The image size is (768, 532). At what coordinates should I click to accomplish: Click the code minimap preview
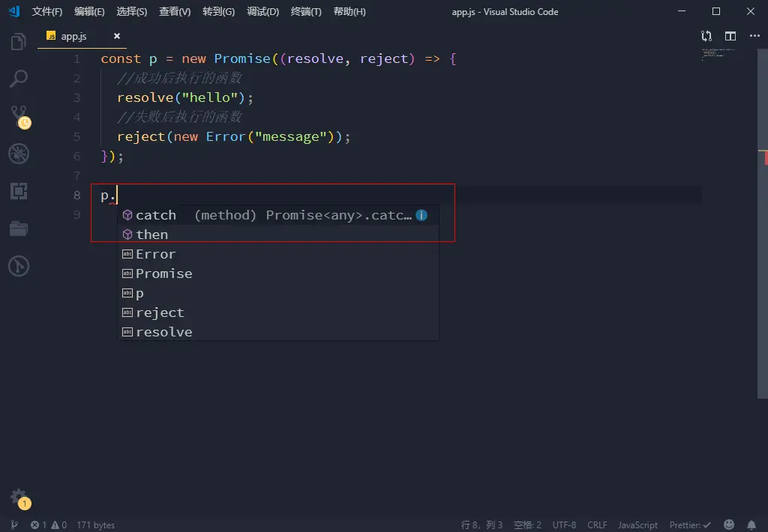(x=719, y=53)
